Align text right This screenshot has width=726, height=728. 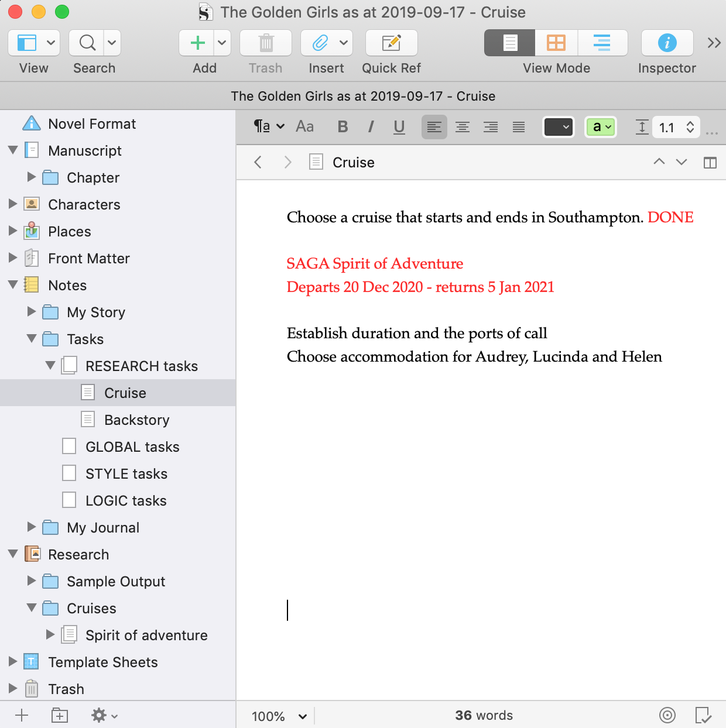click(491, 127)
